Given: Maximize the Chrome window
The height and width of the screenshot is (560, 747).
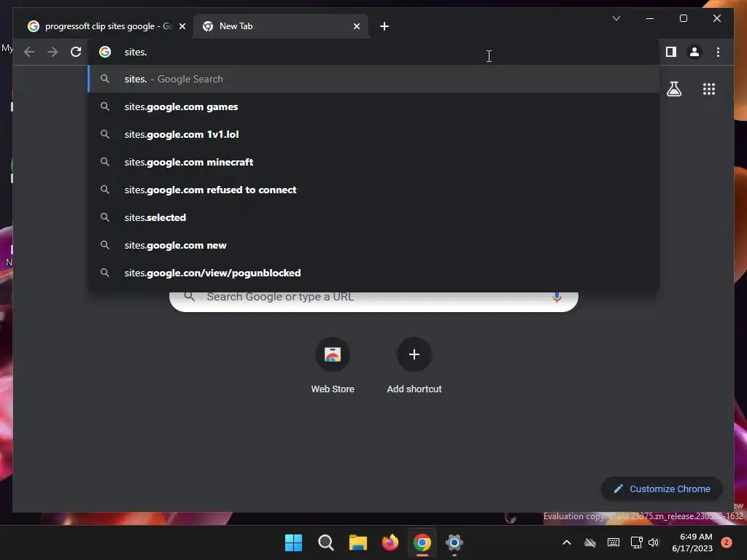Looking at the screenshot, I should (x=683, y=18).
